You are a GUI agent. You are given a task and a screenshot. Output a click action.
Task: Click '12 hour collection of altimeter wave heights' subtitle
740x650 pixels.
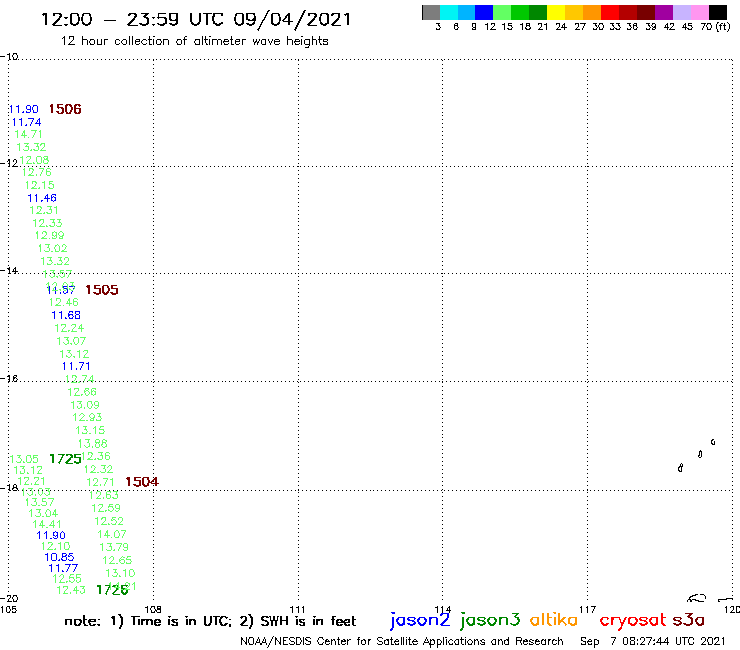194,41
